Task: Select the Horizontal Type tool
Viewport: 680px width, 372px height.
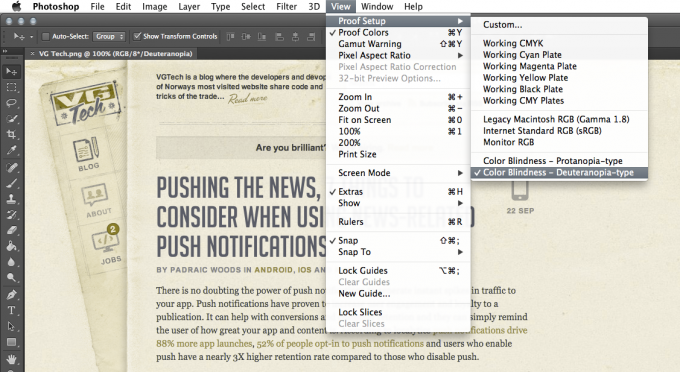Action: click(x=11, y=310)
